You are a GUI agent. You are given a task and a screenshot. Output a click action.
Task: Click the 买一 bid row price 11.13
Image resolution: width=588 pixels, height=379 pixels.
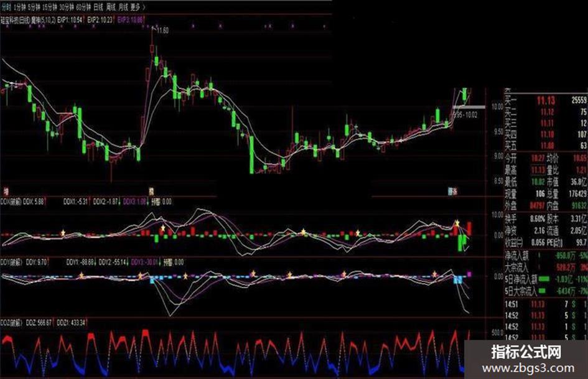point(546,101)
